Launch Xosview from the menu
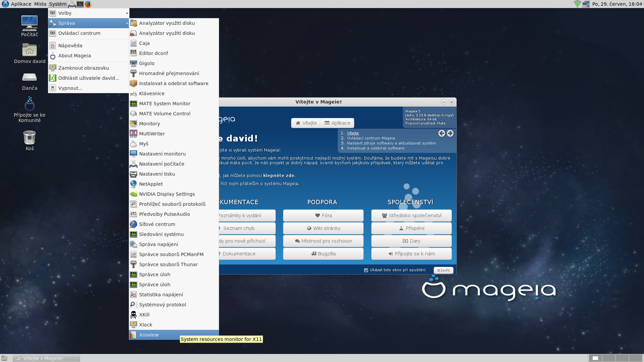 174,335
